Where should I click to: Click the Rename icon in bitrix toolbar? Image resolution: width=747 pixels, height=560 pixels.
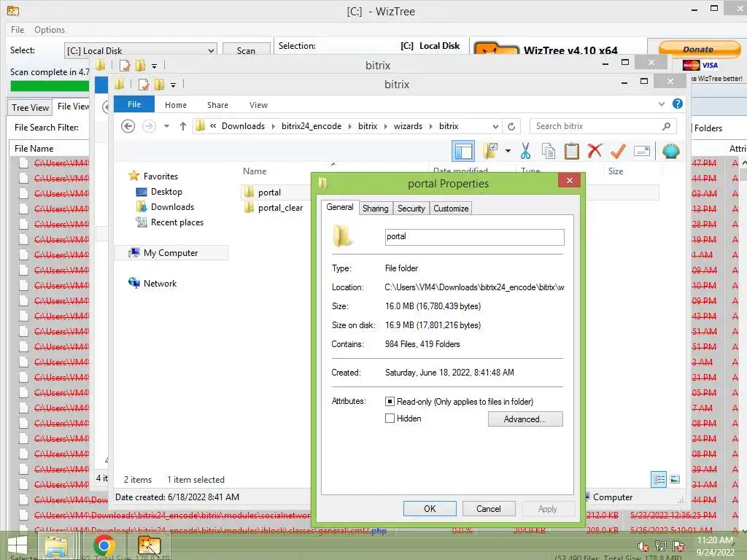(x=642, y=152)
